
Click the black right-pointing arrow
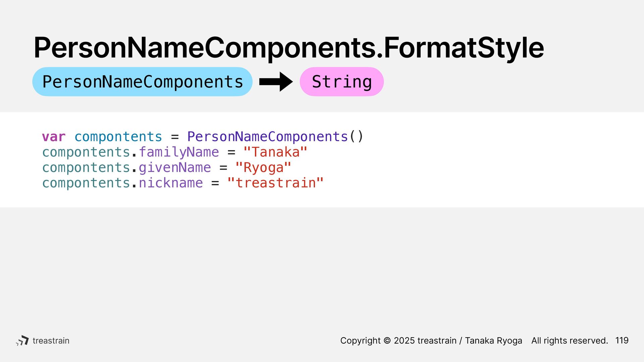click(276, 82)
